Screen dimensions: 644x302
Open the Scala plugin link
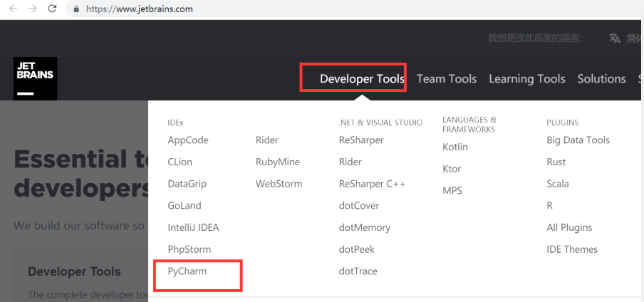pyautogui.click(x=558, y=184)
